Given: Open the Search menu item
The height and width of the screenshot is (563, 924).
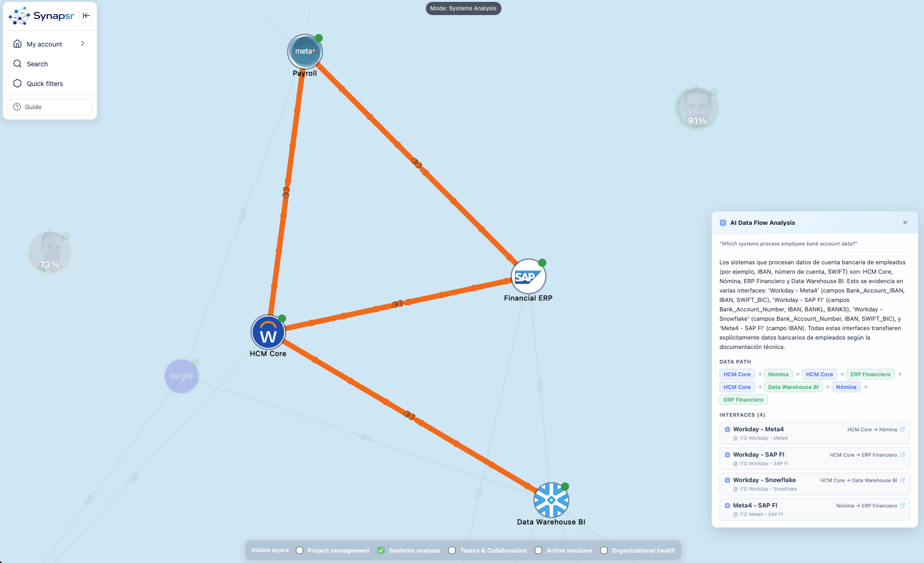Looking at the screenshot, I should point(37,64).
